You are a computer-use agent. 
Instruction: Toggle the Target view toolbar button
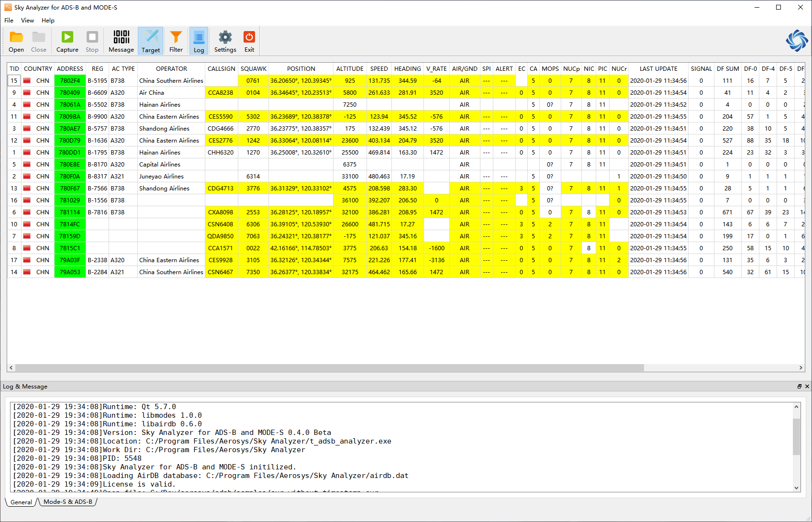coord(151,41)
